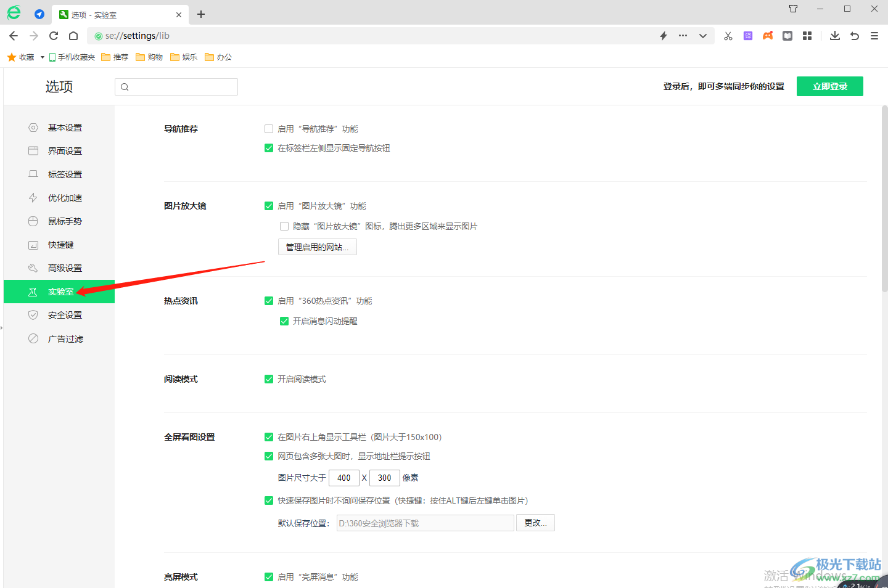The height and width of the screenshot is (588, 888).
Task: Toggle 开启消息闪动提醒 checkbox
Action: click(x=284, y=321)
